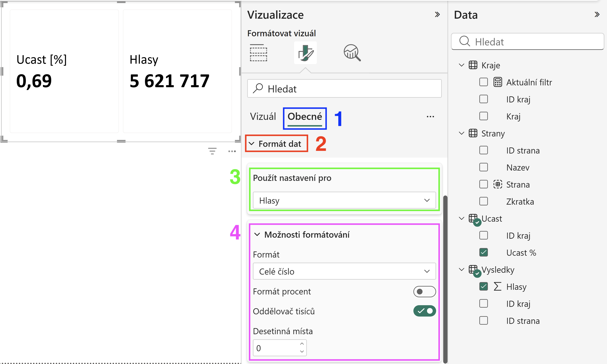Open the Použít nastavení pro Hlasy dropdown
607x364 pixels.
tap(344, 200)
